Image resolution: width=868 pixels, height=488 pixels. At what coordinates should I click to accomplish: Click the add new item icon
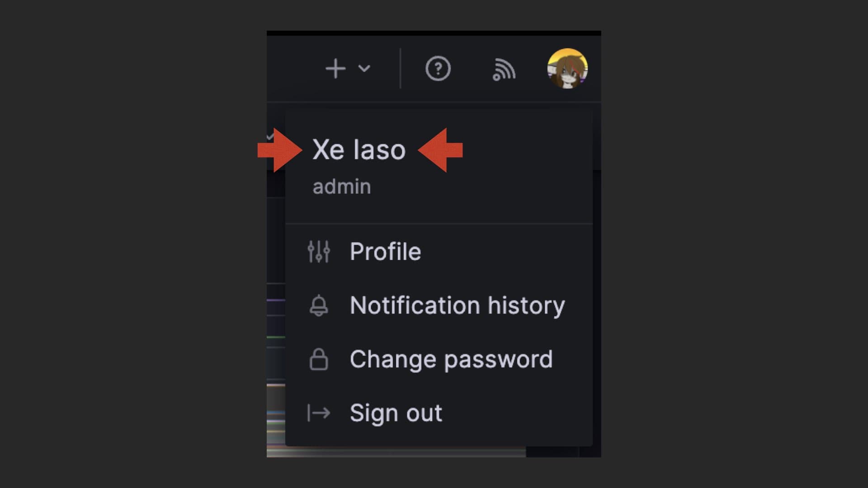335,68
